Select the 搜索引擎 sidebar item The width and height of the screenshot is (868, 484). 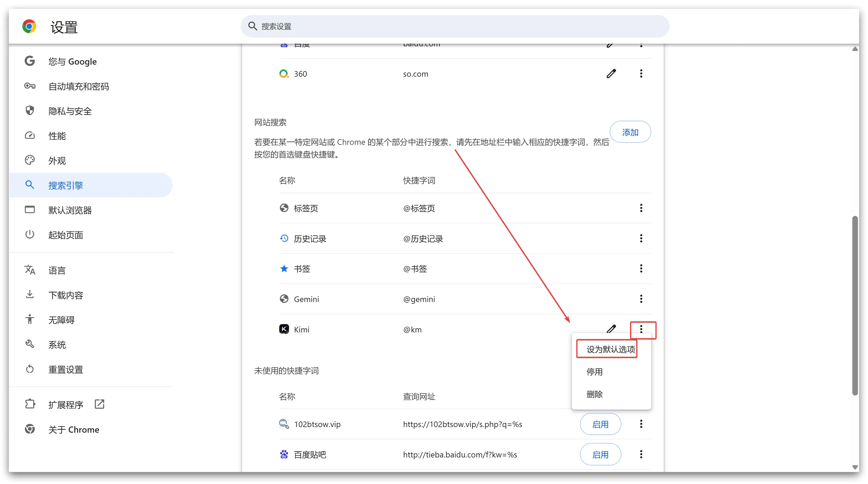91,185
